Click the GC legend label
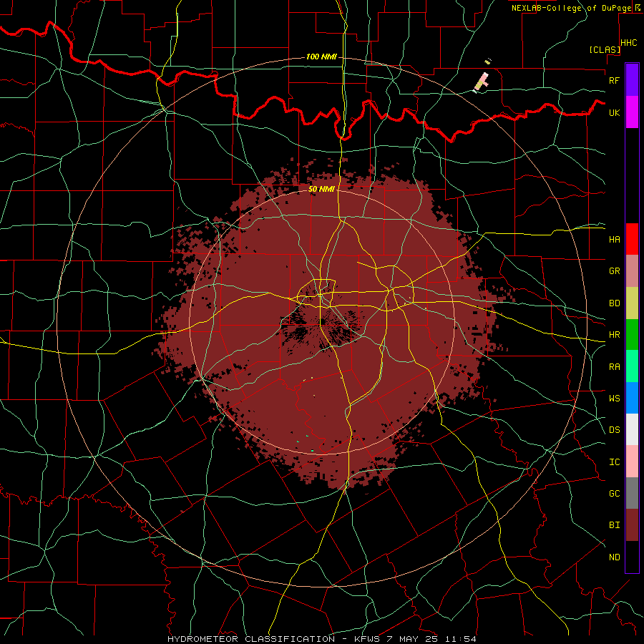 click(x=614, y=493)
